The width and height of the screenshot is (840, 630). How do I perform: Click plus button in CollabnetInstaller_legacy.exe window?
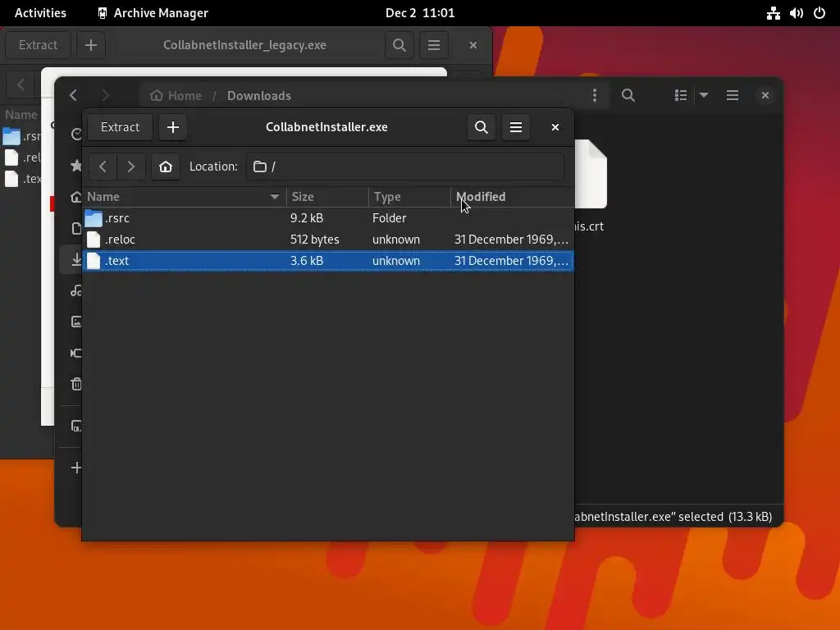pos(91,45)
